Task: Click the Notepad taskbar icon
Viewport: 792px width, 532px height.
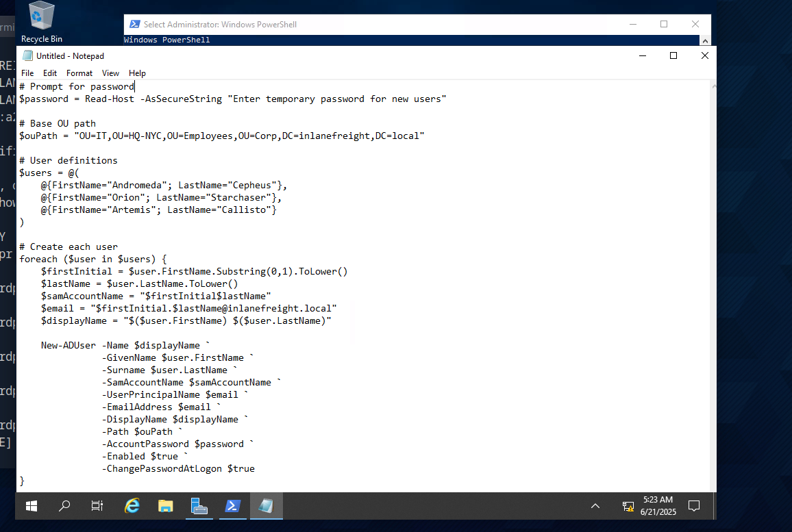Action: (266, 506)
